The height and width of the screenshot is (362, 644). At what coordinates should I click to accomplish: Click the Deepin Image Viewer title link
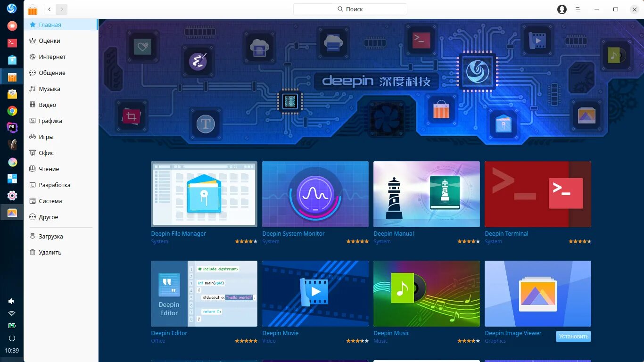pyautogui.click(x=513, y=333)
